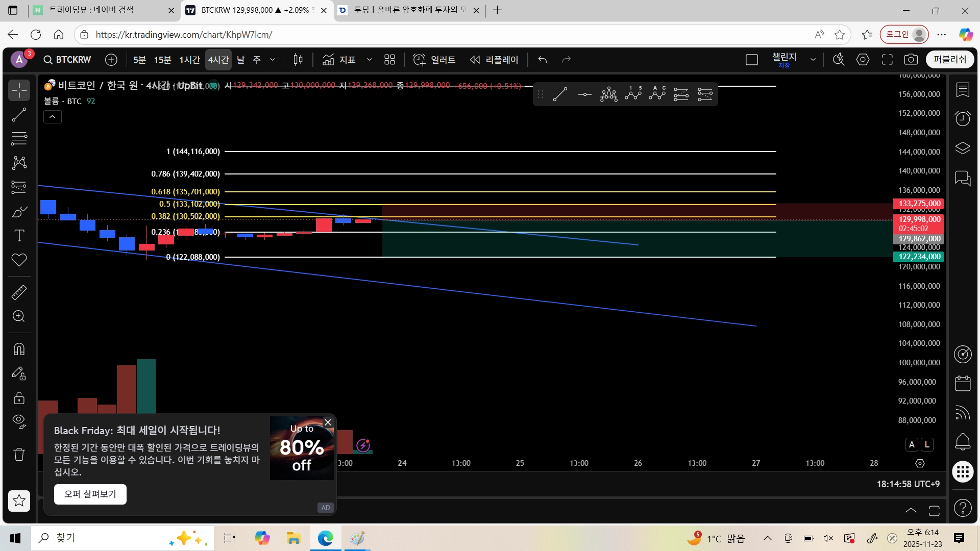The width and height of the screenshot is (980, 551).
Task: Click the 퍼블리쉬 publish button
Action: point(949,60)
